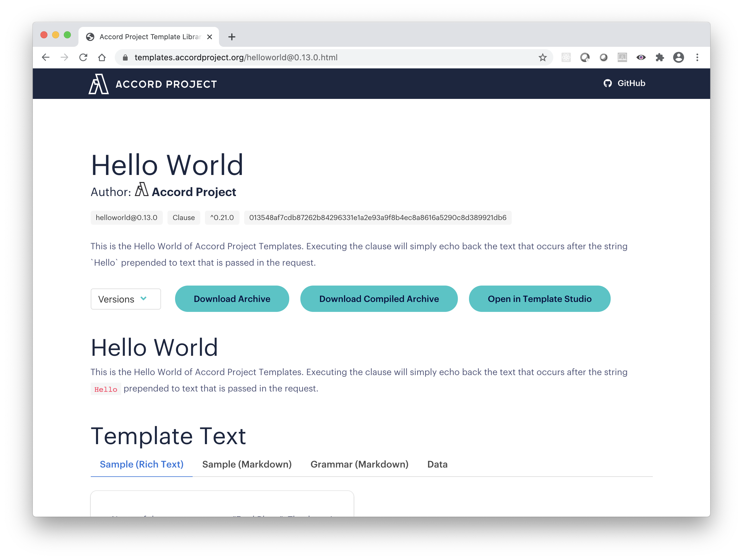This screenshot has height=560, width=743.
Task: Reload the current page
Action: point(83,57)
